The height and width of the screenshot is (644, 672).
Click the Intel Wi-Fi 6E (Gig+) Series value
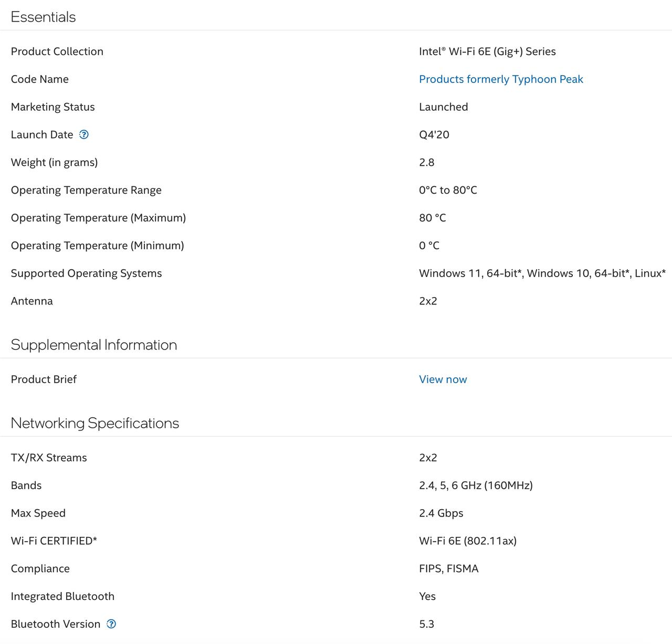(x=487, y=51)
